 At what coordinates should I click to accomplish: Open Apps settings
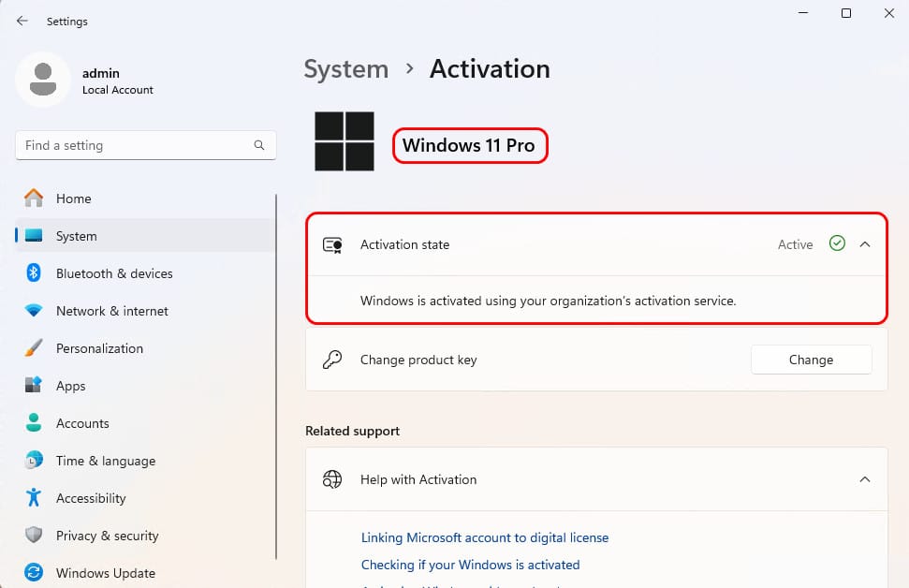pyautogui.click(x=145, y=386)
